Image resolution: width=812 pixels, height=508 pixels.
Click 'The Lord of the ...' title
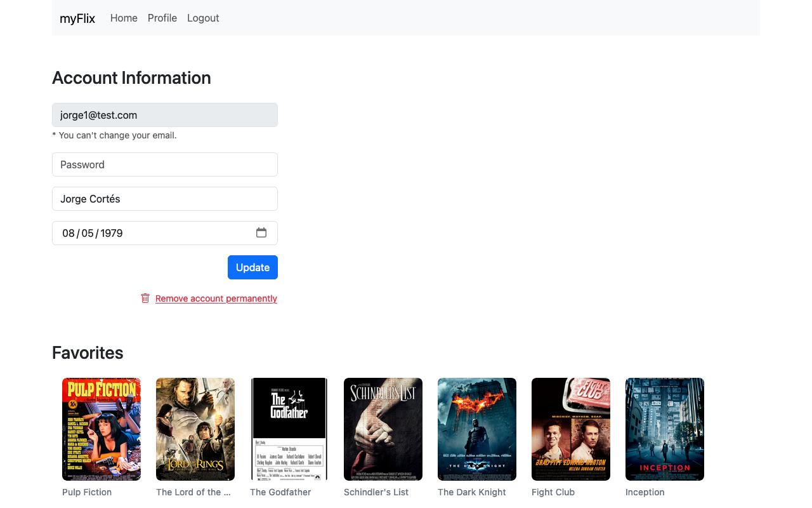click(193, 492)
